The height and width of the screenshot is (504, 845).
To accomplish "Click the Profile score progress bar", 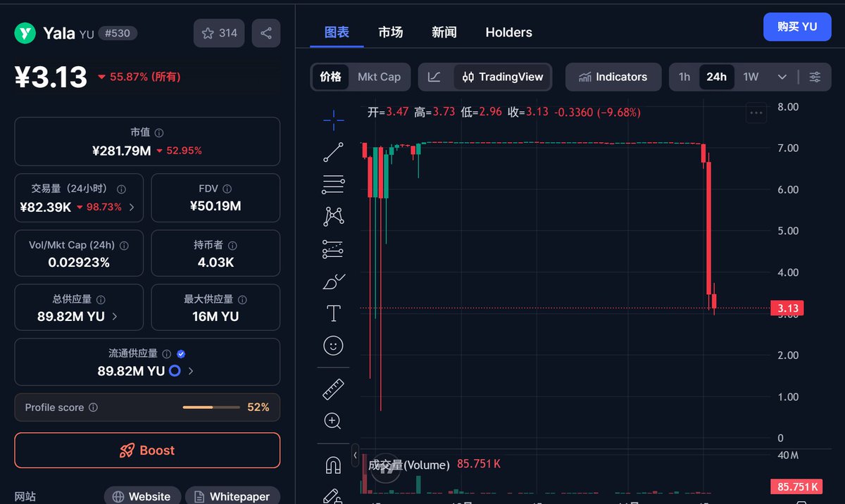I will pos(211,408).
